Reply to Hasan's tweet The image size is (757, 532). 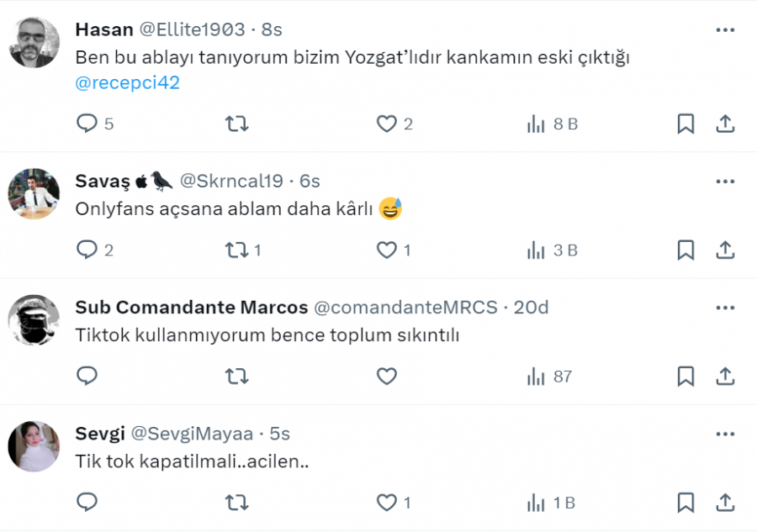pos(87,124)
